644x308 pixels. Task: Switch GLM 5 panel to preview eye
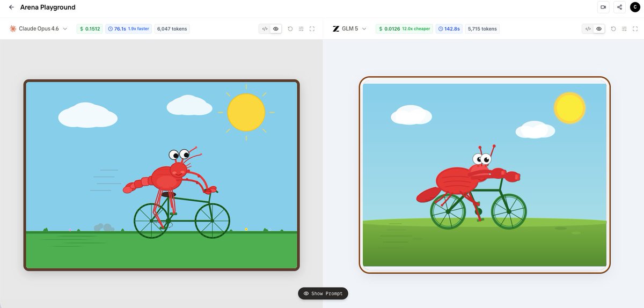coord(599,29)
